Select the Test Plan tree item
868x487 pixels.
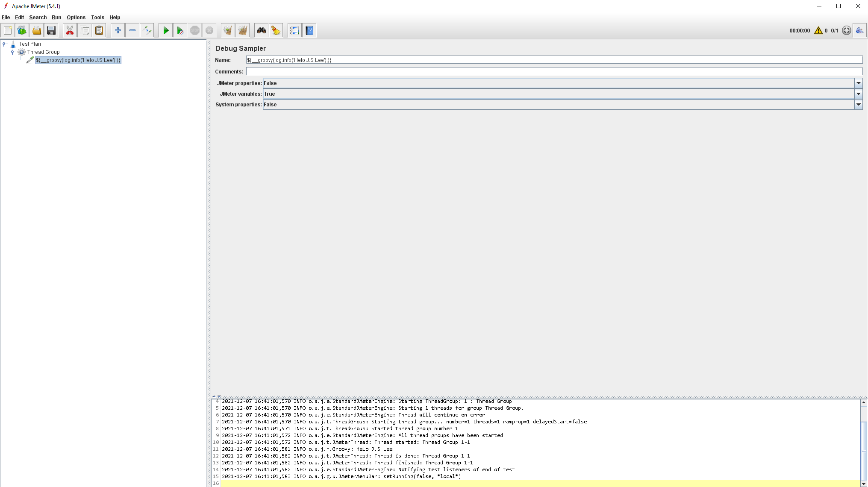click(x=29, y=44)
